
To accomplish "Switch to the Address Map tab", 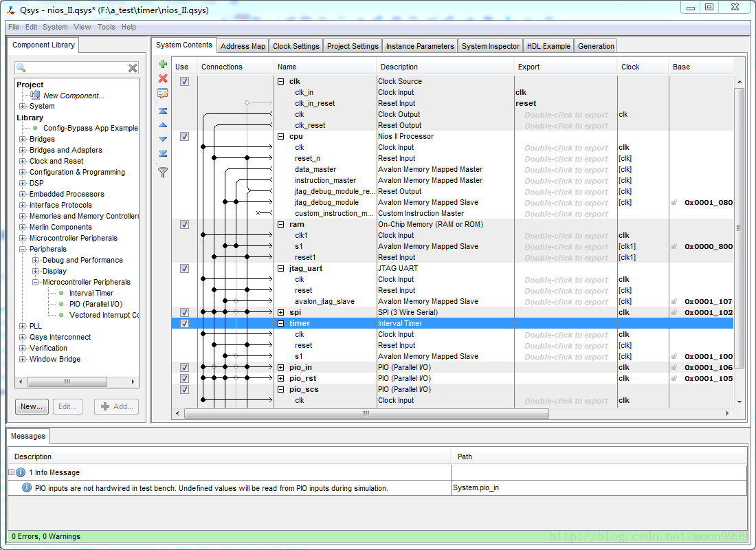I will point(243,46).
